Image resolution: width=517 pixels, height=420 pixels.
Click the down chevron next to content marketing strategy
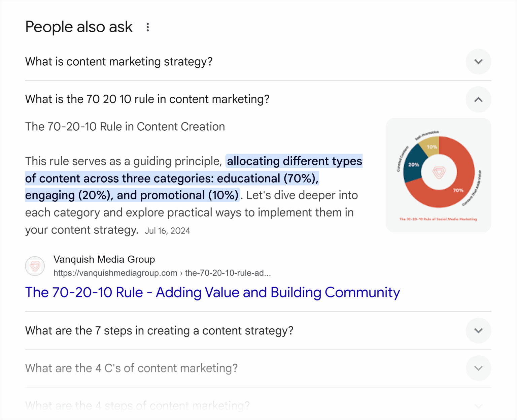(x=478, y=62)
